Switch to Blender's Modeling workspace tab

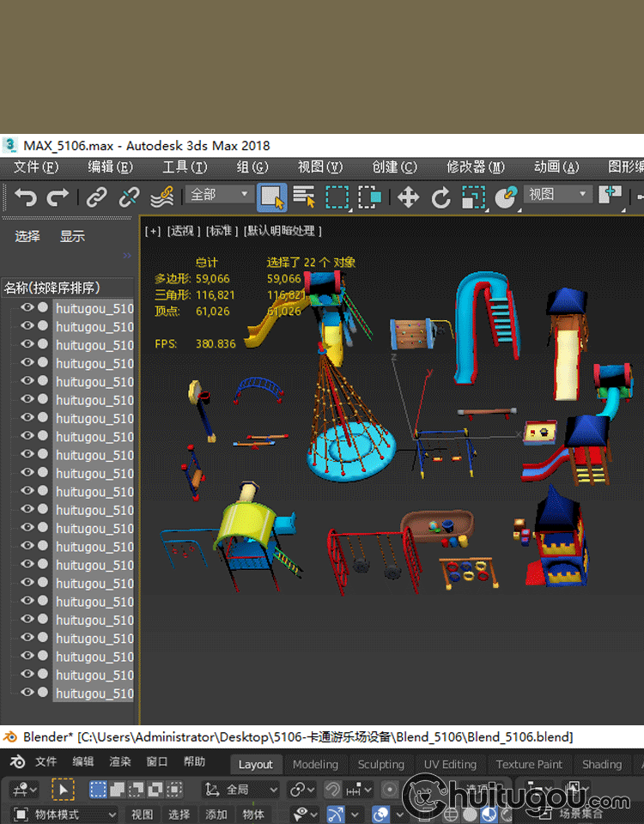tap(315, 764)
